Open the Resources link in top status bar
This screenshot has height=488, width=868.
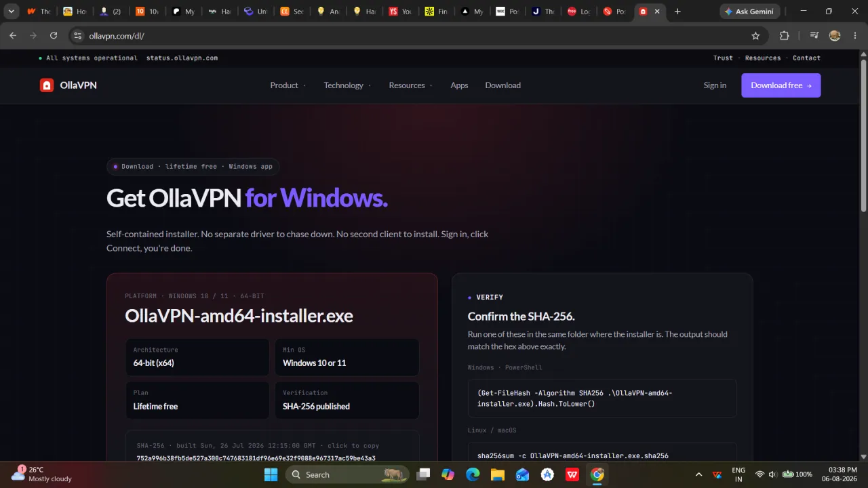click(763, 58)
